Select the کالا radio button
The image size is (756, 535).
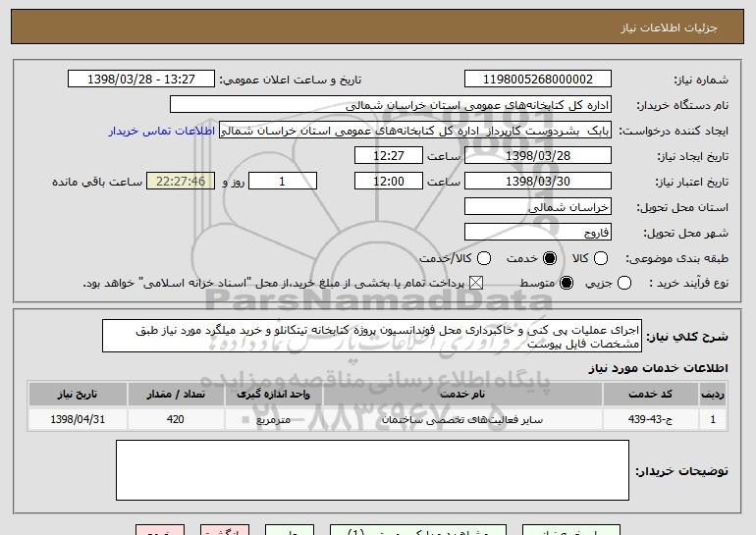pos(601,258)
